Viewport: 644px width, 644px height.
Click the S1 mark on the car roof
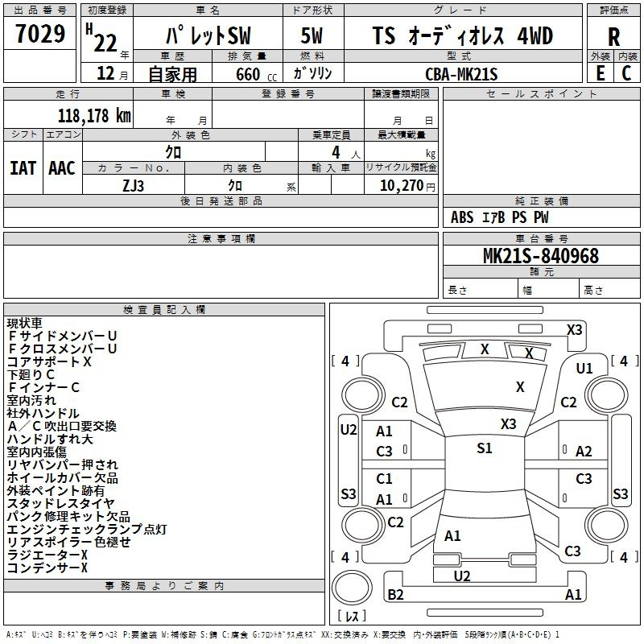(x=484, y=448)
